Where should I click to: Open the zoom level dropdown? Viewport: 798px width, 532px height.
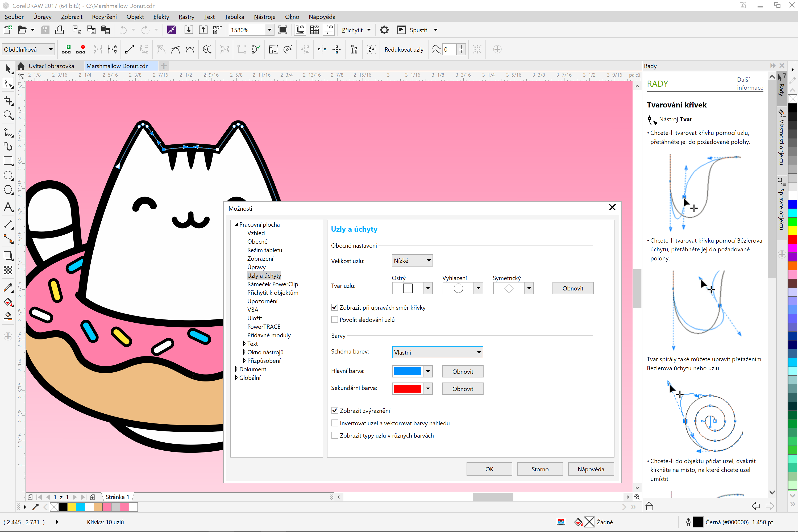tap(270, 30)
